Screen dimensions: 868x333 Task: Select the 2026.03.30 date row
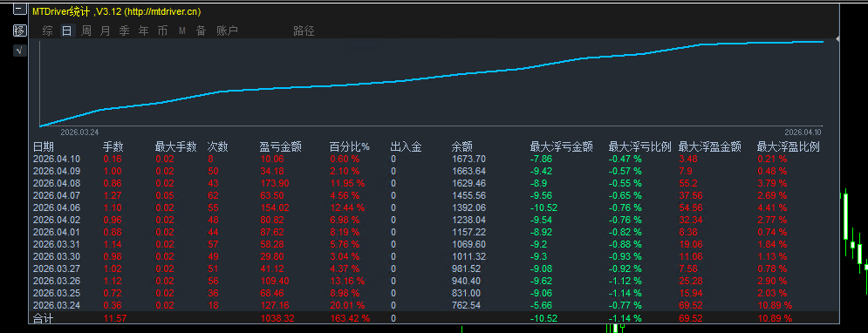(57, 256)
